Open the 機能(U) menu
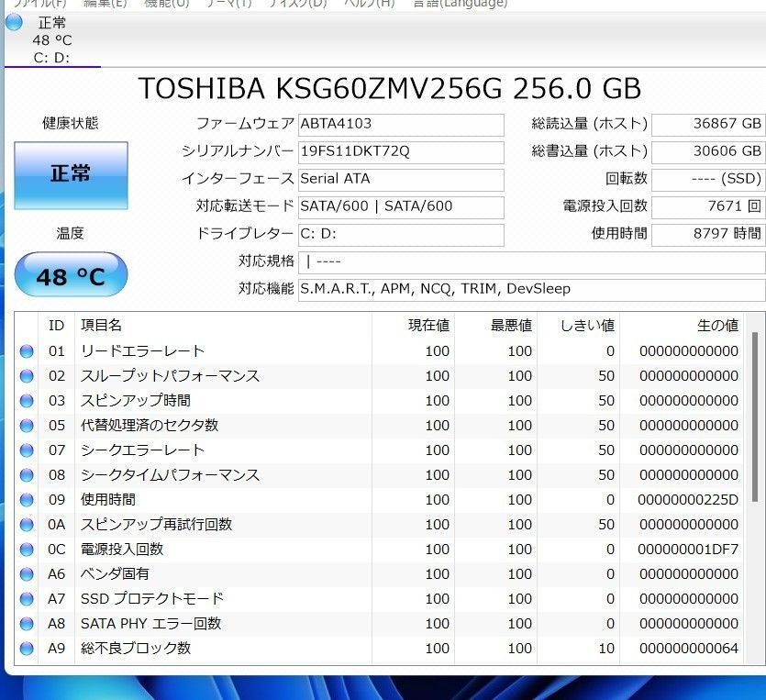 click(167, 4)
